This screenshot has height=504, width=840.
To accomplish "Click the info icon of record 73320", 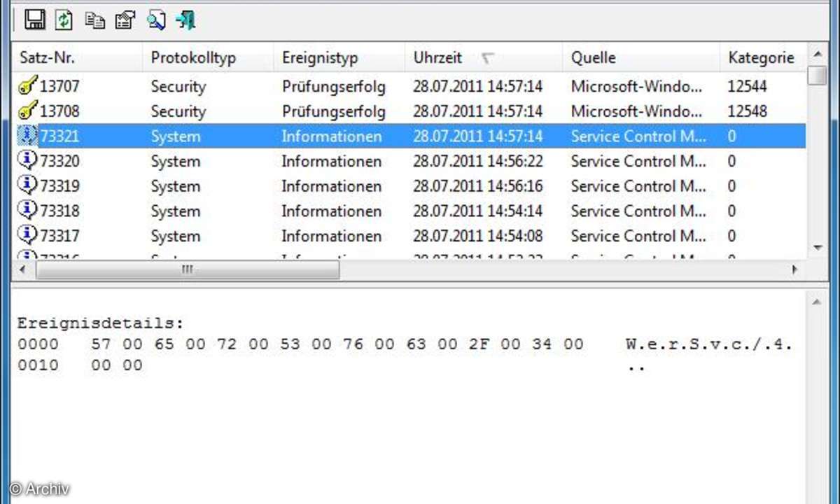I will coord(27,160).
